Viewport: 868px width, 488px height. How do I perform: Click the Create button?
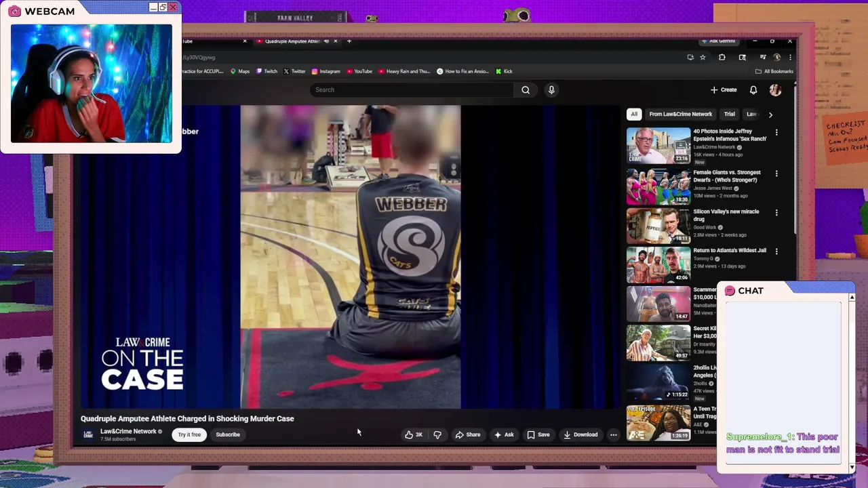click(724, 89)
